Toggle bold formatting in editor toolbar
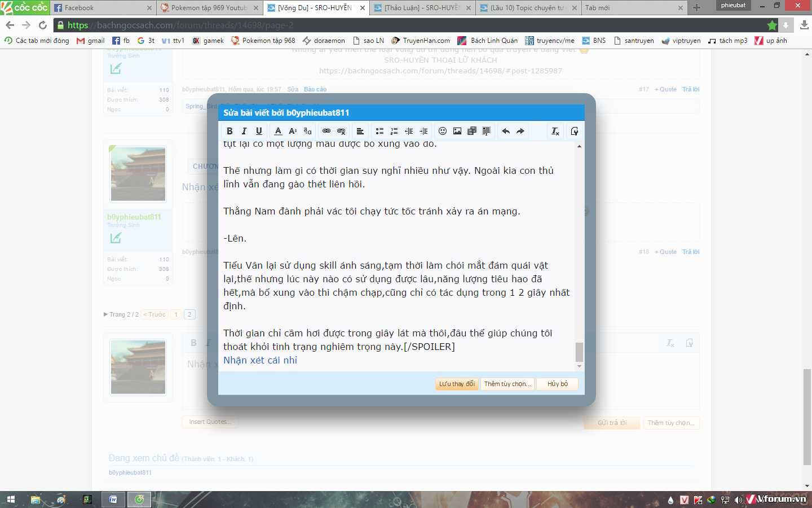The image size is (812, 508). tap(230, 131)
